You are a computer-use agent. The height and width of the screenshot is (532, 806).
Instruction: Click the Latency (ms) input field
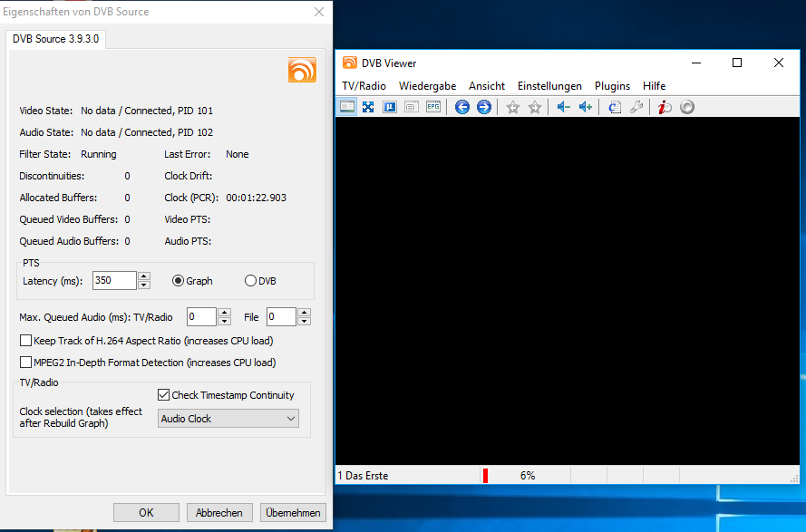(x=113, y=281)
